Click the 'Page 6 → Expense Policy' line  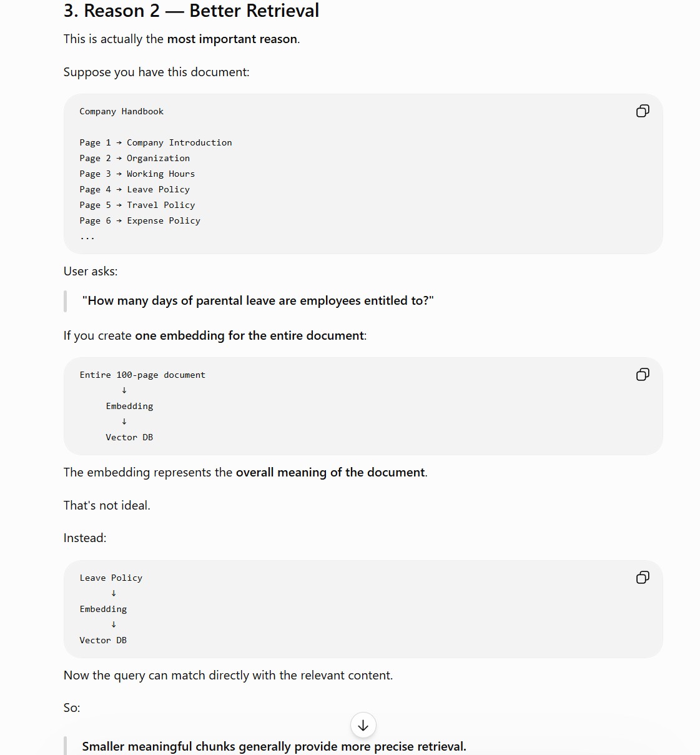tap(140, 220)
